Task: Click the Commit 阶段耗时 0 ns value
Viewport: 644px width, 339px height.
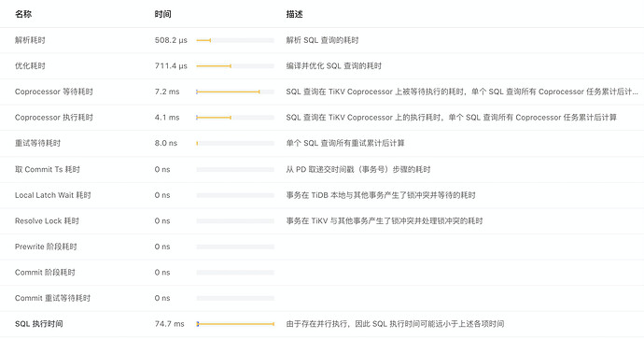Action: tap(162, 273)
